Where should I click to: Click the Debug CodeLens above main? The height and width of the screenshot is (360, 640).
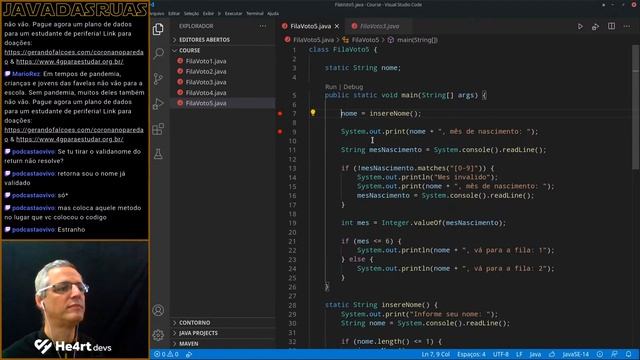tap(353, 87)
